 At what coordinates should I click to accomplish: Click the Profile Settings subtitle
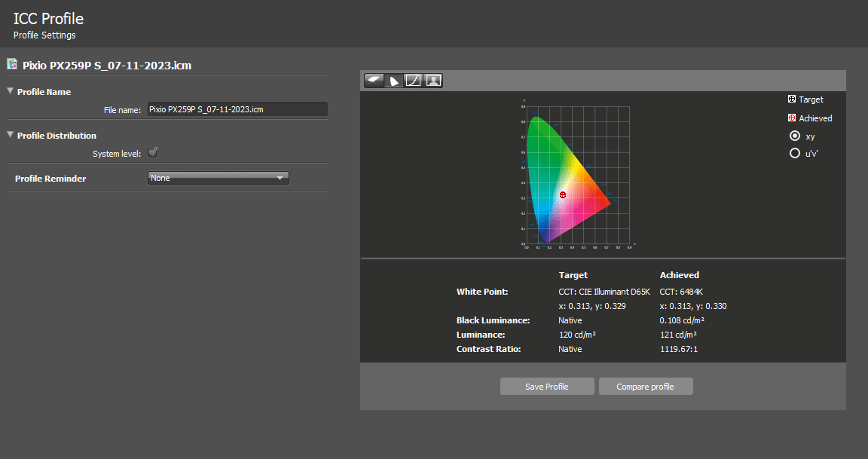[x=44, y=35]
